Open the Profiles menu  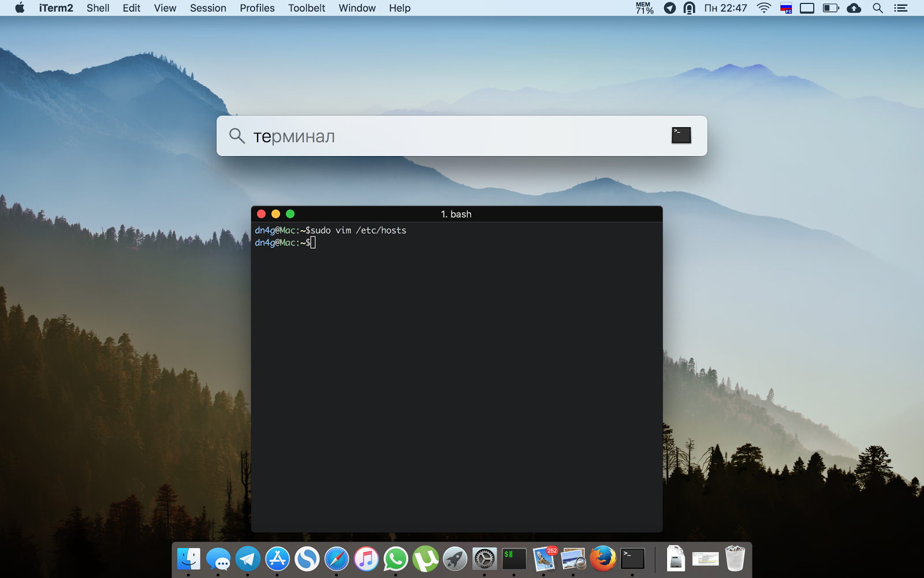[257, 8]
